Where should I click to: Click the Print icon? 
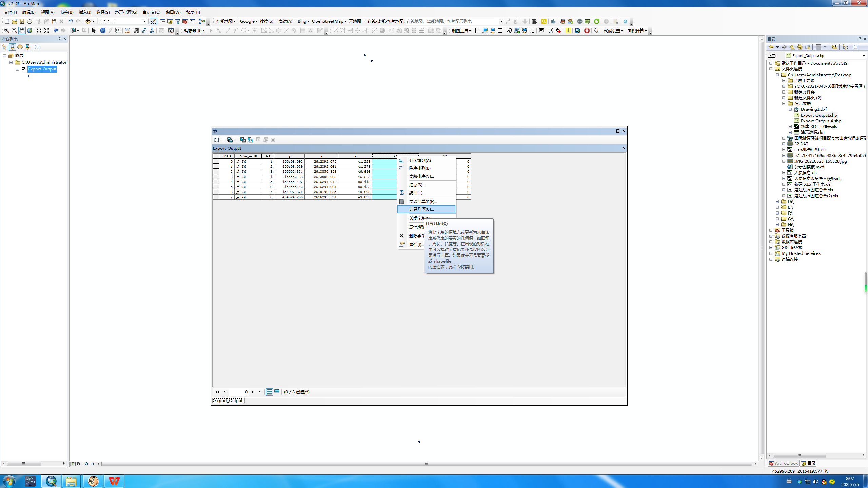tap(29, 21)
